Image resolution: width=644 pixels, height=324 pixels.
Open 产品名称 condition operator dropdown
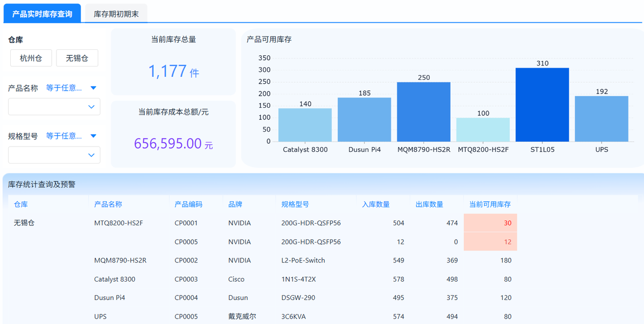[93, 88]
